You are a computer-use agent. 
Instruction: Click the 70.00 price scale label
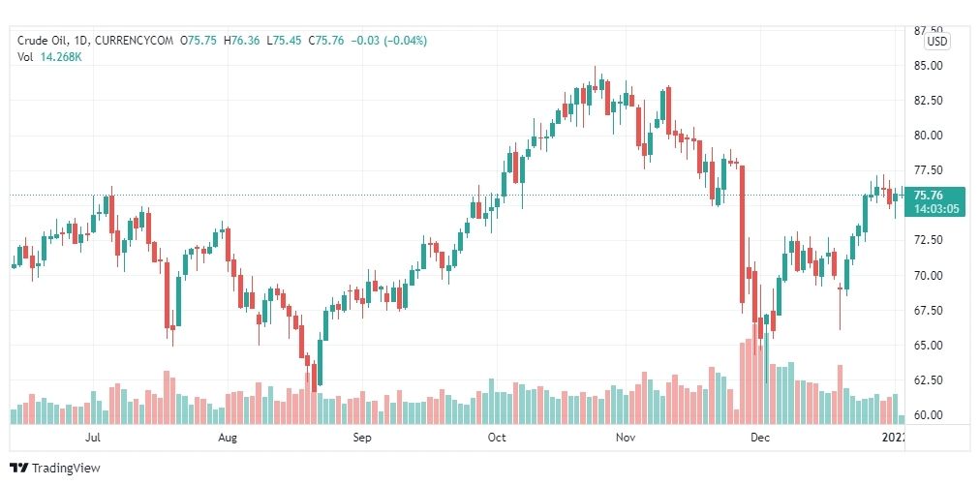928,276
